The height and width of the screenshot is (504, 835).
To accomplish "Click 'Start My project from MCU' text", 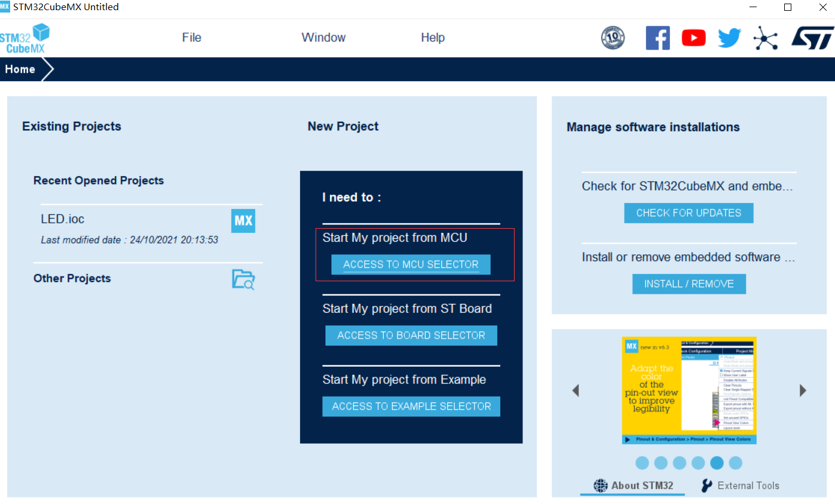I will [x=395, y=238].
